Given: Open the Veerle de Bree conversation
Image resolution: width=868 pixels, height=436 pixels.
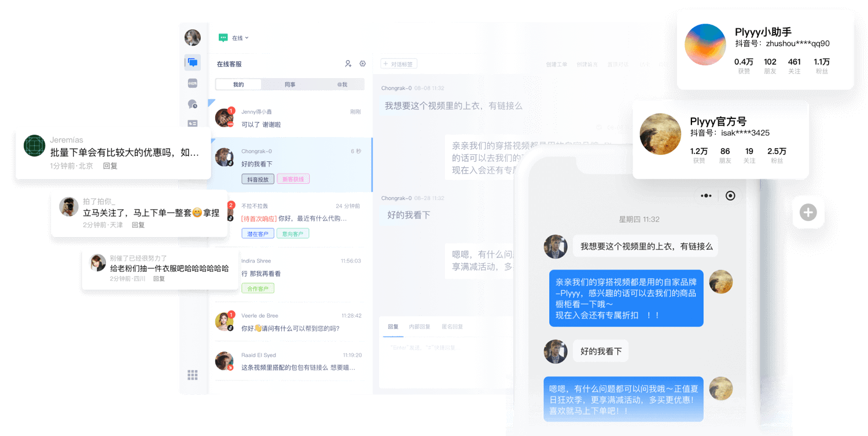Looking at the screenshot, I should point(290,322).
